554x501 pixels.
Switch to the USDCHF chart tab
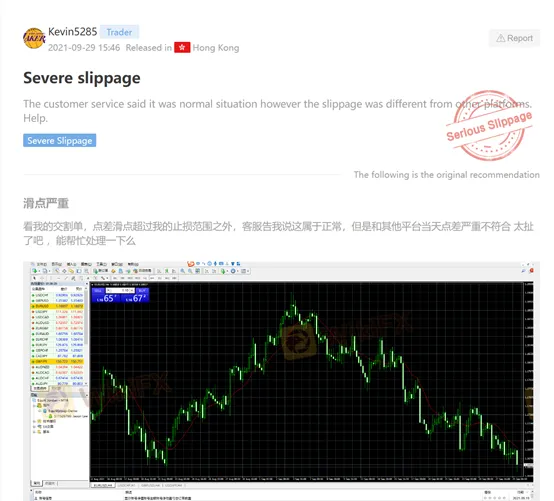coord(126,485)
